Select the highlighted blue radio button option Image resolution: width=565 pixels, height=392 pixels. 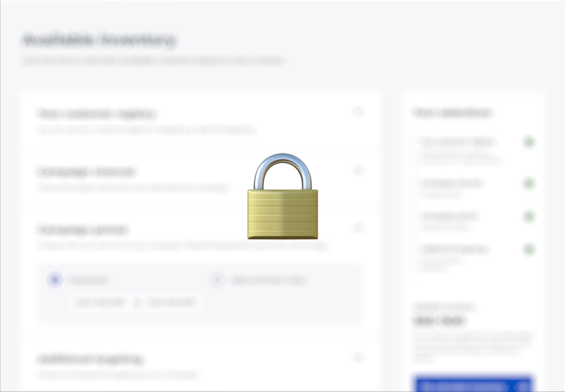pyautogui.click(x=55, y=279)
